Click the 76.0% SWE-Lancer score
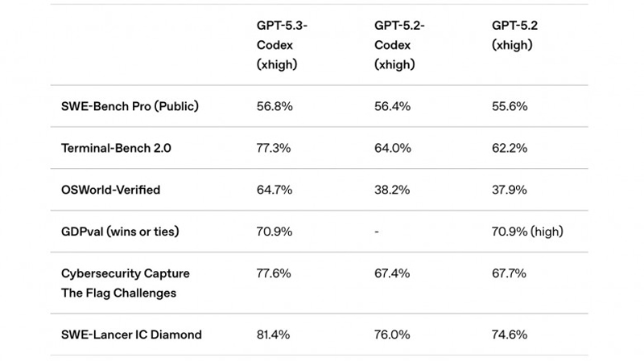The image size is (644, 361). [x=391, y=334]
